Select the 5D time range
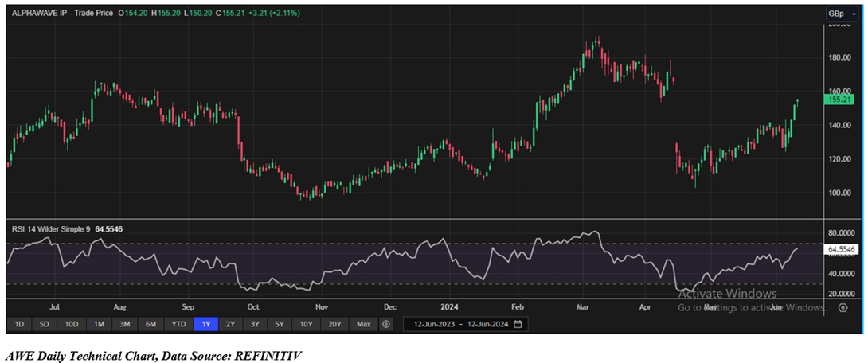Viewport: 868px width, 363px height. pyautogui.click(x=45, y=324)
